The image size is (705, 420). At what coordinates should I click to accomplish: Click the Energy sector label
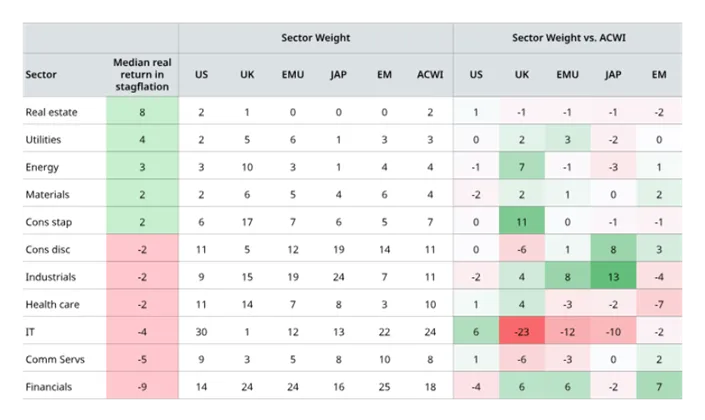(x=42, y=167)
